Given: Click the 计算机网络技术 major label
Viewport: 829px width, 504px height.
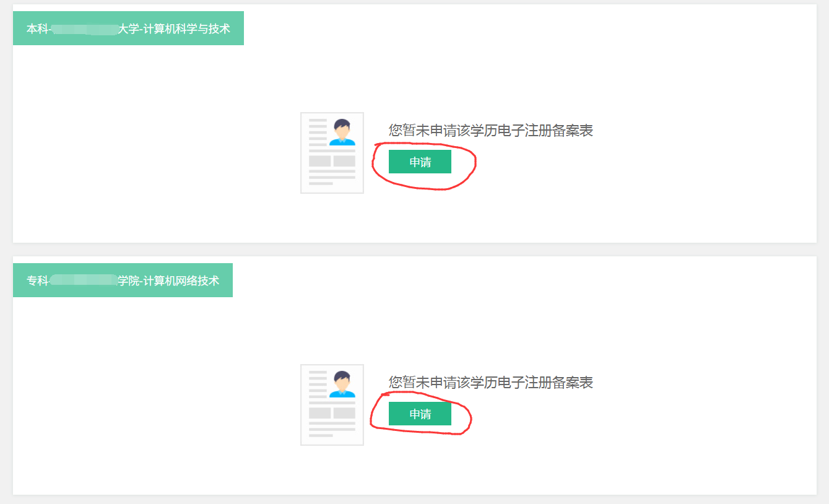Looking at the screenshot, I should point(181,280).
